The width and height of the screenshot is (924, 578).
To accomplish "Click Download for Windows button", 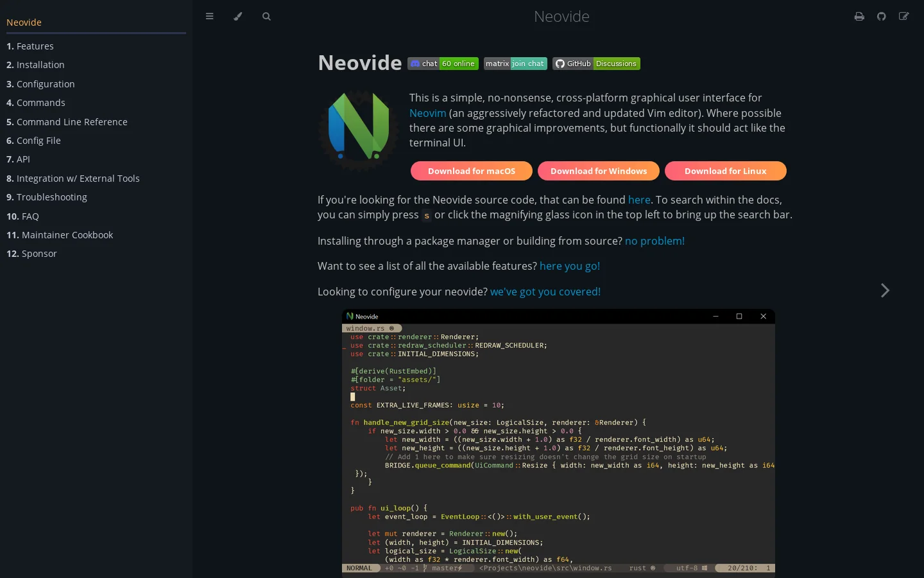I will click(599, 171).
